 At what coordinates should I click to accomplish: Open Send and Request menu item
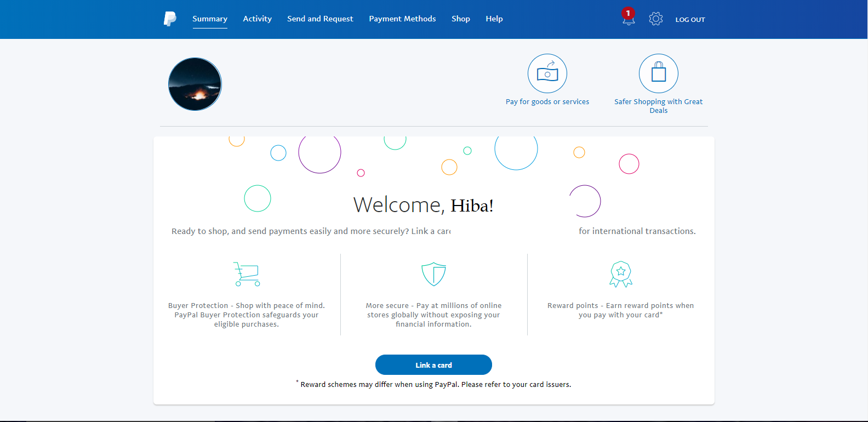click(x=320, y=19)
